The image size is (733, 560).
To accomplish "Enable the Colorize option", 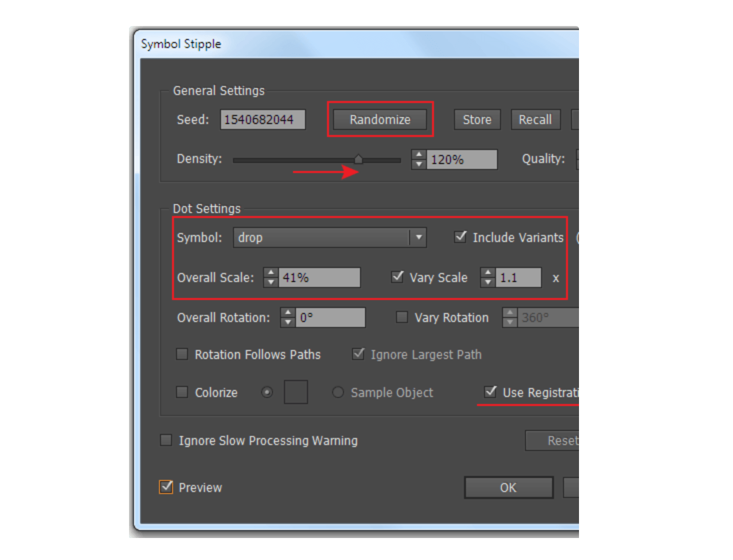I will pos(182,393).
